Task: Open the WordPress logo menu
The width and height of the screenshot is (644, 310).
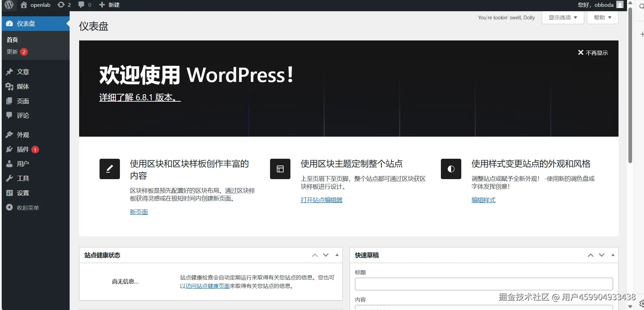Action: coord(9,5)
